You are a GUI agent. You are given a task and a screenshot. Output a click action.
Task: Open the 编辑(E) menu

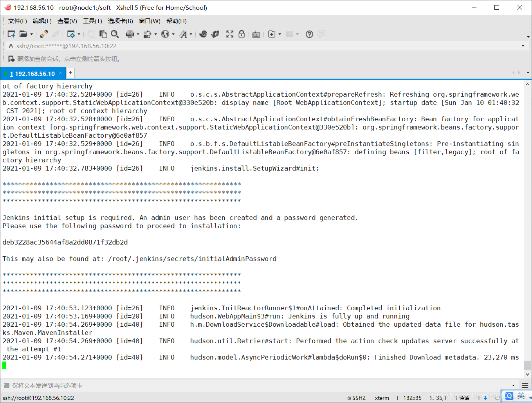click(42, 21)
